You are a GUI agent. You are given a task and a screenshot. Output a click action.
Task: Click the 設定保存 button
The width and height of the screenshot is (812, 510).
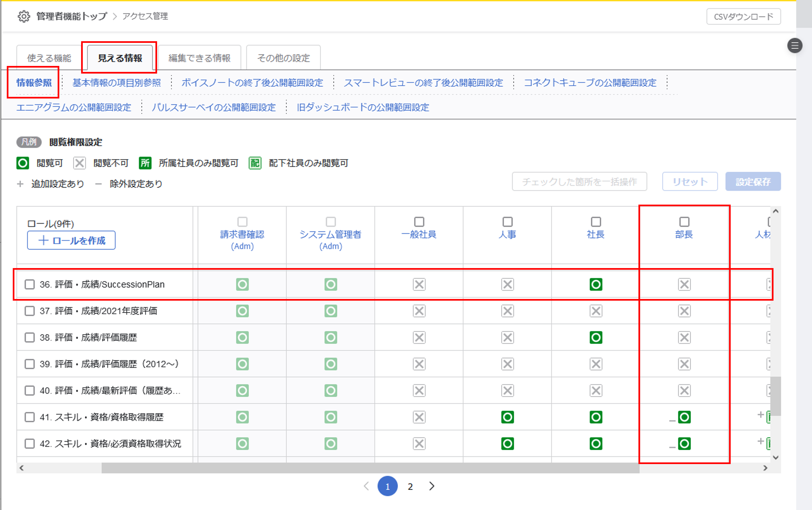point(753,182)
